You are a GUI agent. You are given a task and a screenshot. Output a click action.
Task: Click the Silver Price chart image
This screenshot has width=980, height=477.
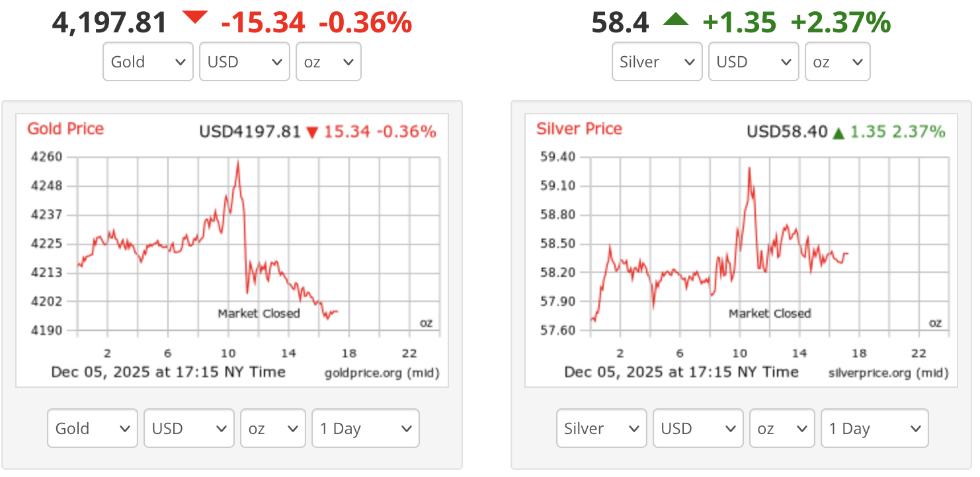point(741,250)
